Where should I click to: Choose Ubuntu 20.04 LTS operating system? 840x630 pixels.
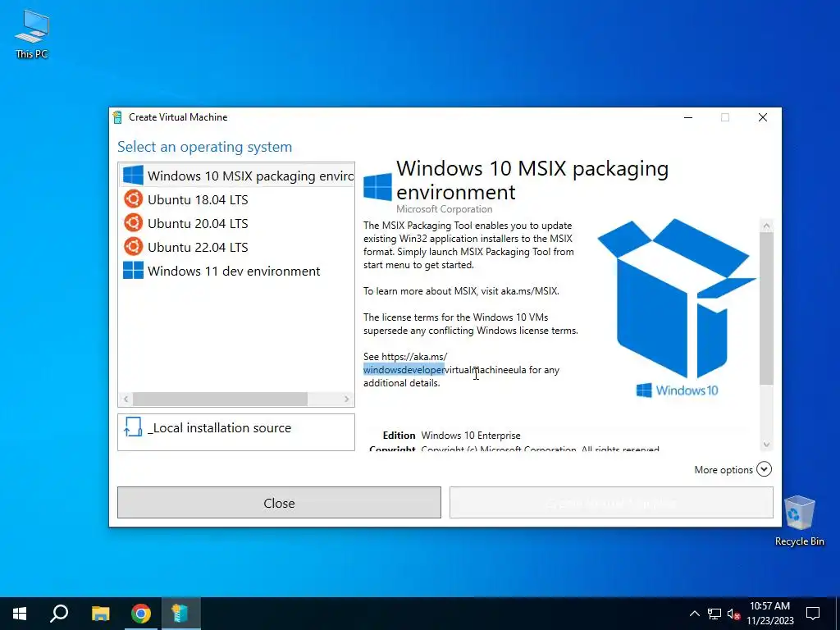[x=236, y=223]
